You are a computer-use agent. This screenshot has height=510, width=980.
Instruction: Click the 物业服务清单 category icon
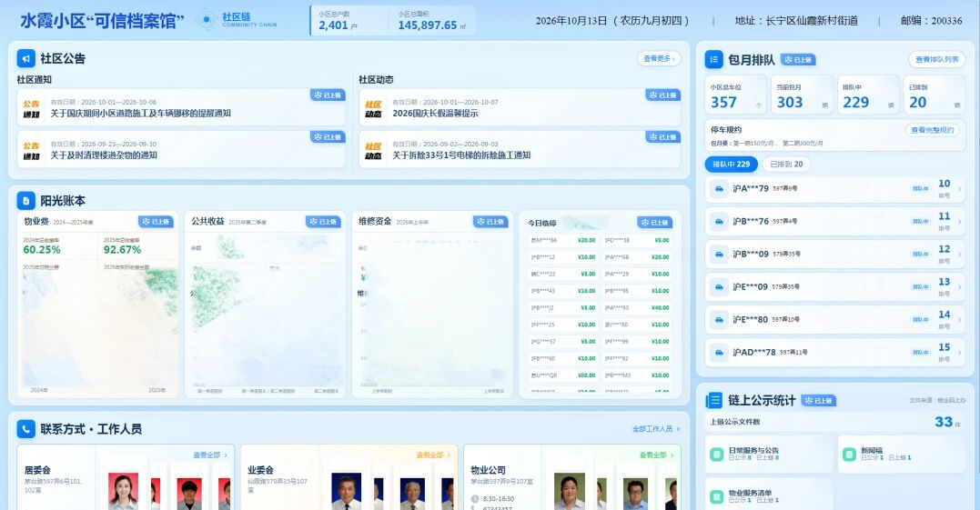717,496
